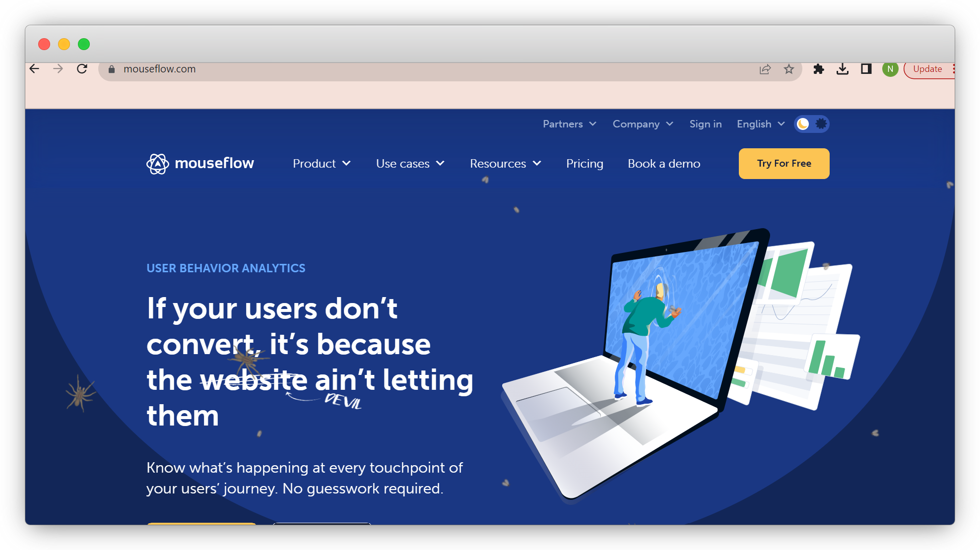Image resolution: width=980 pixels, height=550 pixels.
Task: Open the Pricing page
Action: tap(584, 163)
